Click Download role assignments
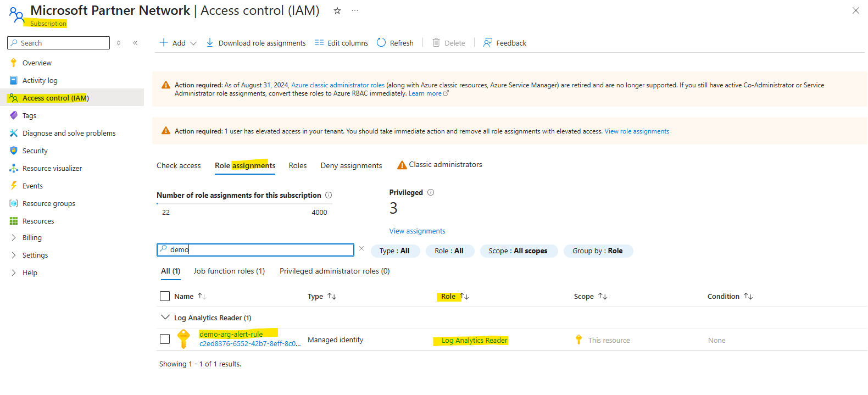The width and height of the screenshot is (868, 395). point(256,43)
